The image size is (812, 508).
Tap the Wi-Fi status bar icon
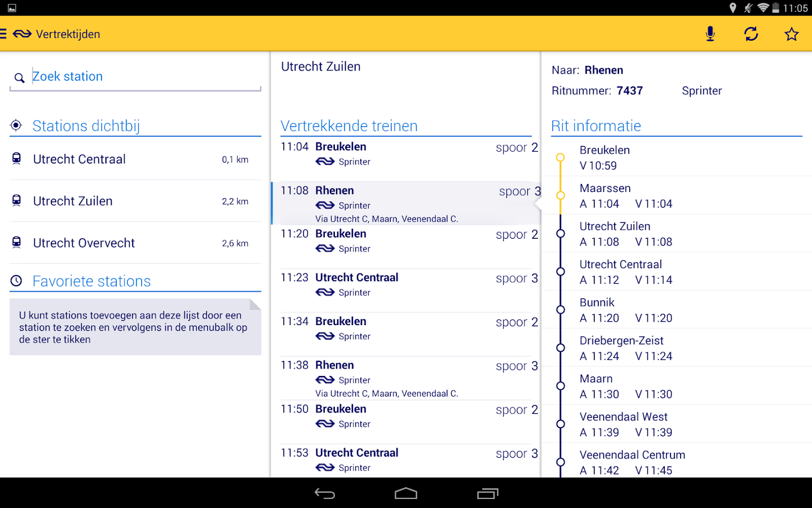click(x=763, y=8)
